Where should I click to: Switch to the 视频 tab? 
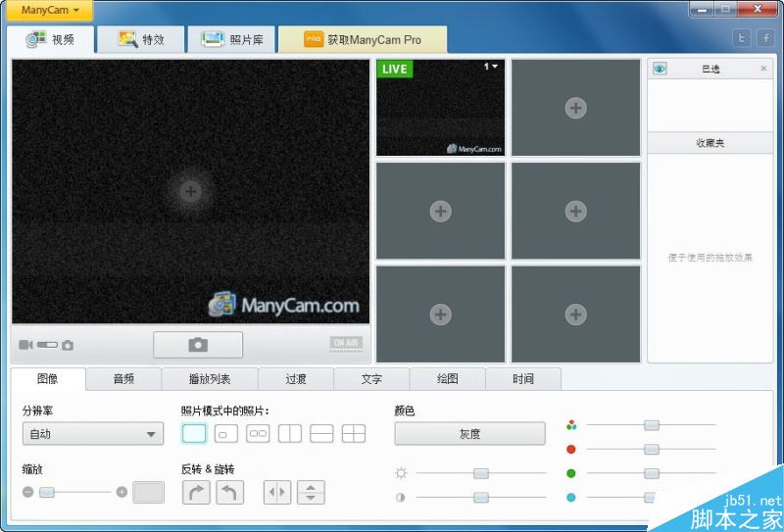[50, 39]
